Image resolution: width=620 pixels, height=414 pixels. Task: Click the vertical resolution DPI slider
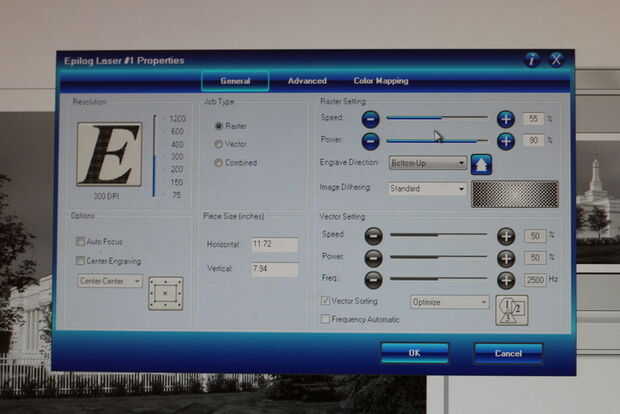coord(154,156)
